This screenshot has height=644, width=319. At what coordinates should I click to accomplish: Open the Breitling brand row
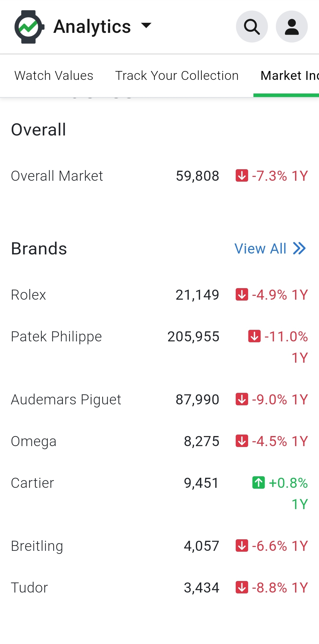[x=159, y=546]
